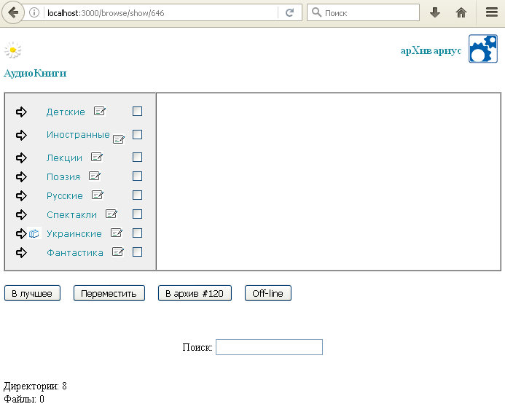The image size is (505, 420).
Task: Click the Поиск search input field
Action: 269,347
